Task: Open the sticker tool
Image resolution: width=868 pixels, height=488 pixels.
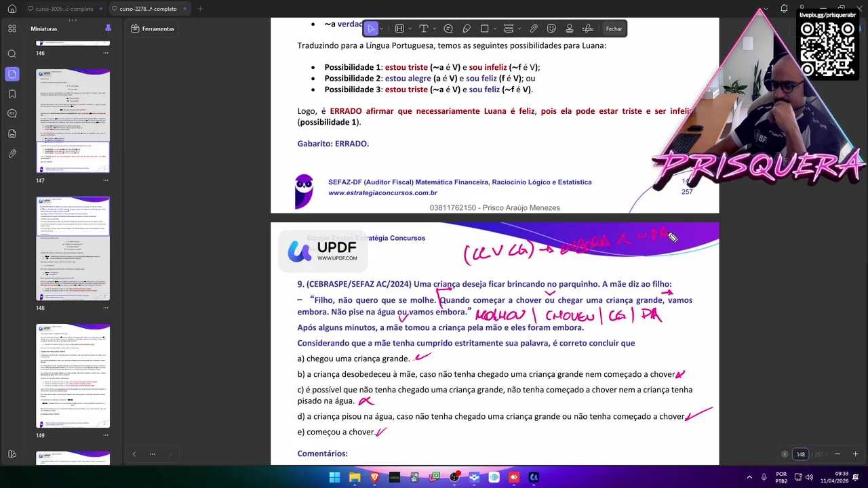Action: 551,28
